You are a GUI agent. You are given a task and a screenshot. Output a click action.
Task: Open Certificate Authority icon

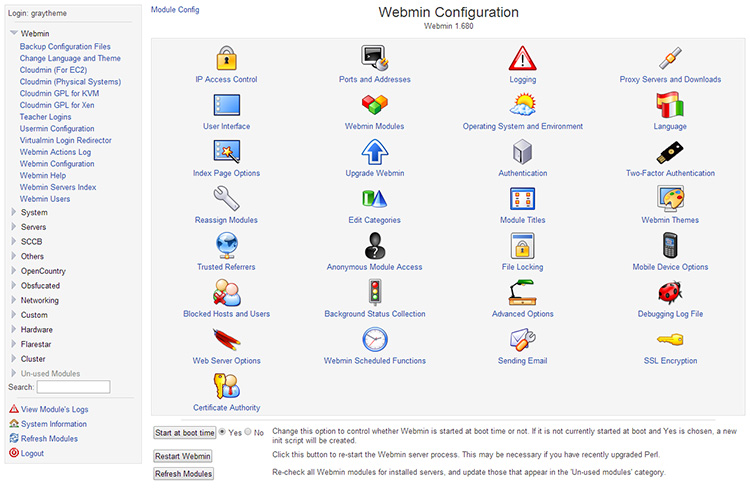click(226, 386)
